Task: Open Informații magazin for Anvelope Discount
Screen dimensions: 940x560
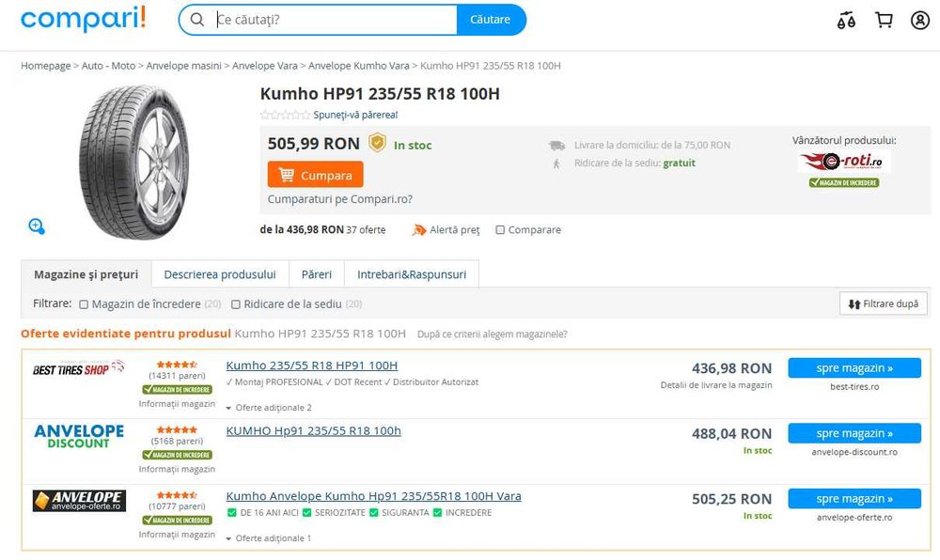Action: pyautogui.click(x=177, y=469)
